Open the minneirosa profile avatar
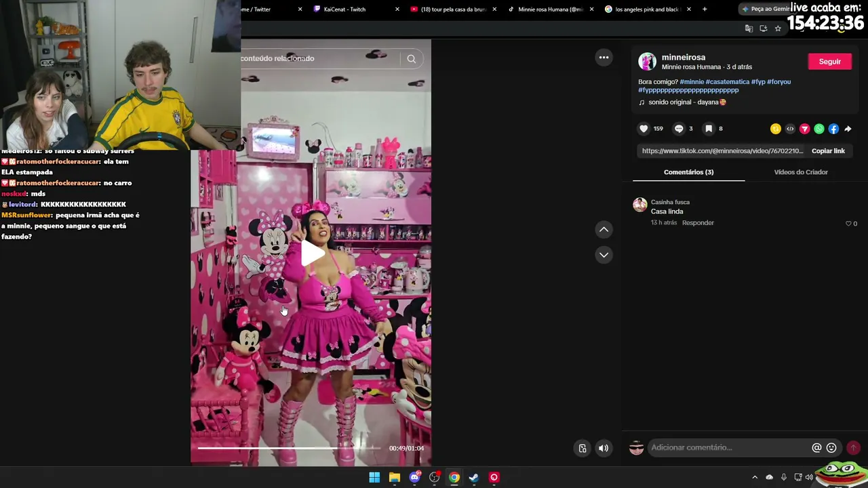The height and width of the screenshot is (488, 868). pyautogui.click(x=648, y=62)
